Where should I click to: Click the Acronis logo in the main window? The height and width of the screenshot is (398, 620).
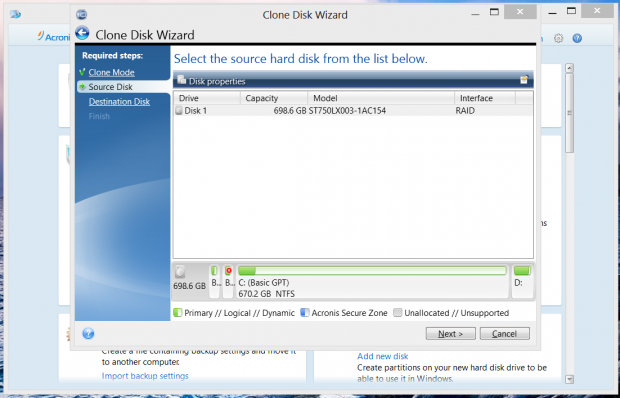pos(54,37)
